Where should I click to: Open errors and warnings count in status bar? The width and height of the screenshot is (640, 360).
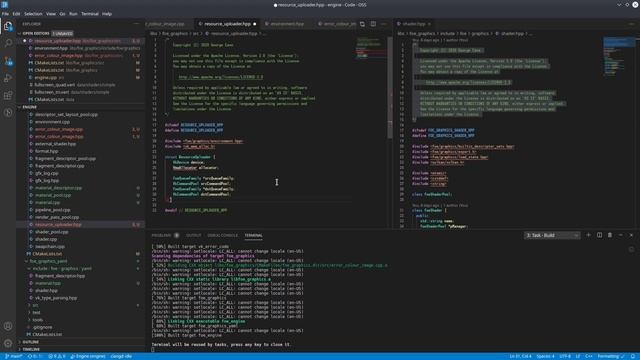[57, 356]
